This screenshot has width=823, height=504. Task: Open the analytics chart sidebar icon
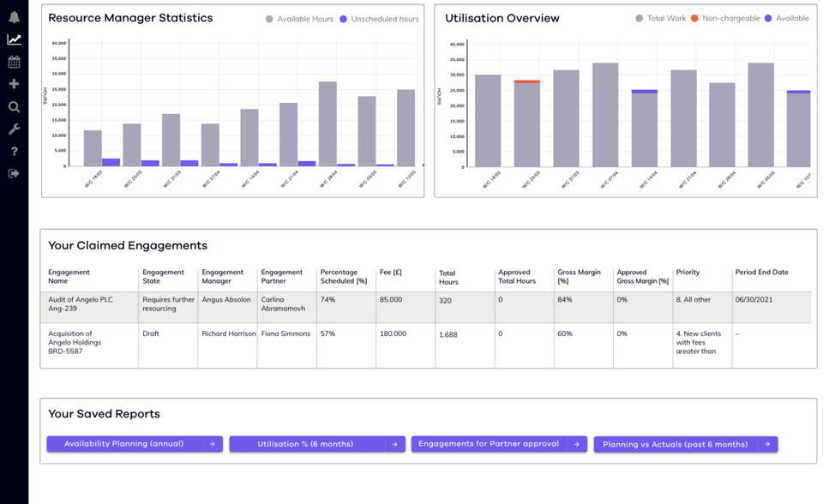(x=14, y=39)
